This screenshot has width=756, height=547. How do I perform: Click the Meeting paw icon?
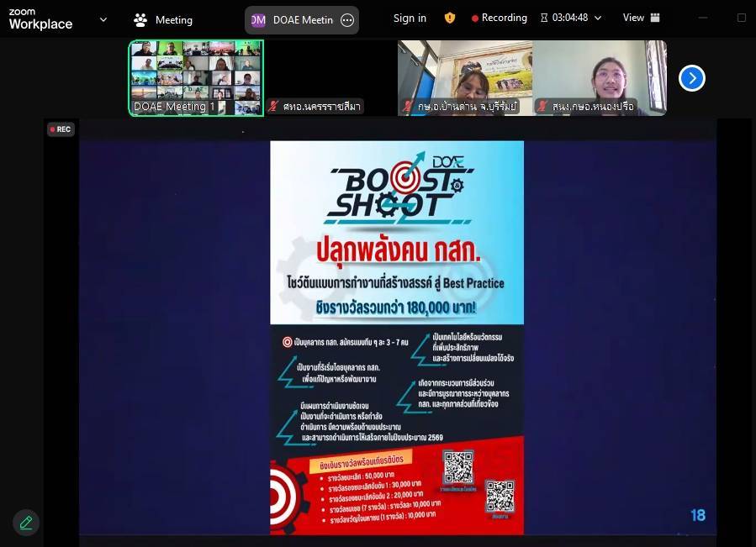pos(140,20)
